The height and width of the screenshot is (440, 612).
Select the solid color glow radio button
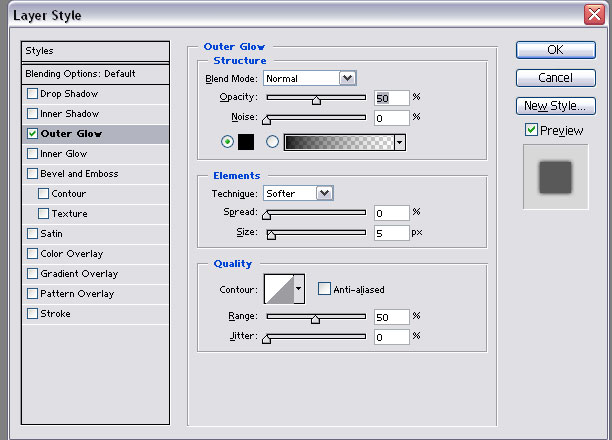227,142
